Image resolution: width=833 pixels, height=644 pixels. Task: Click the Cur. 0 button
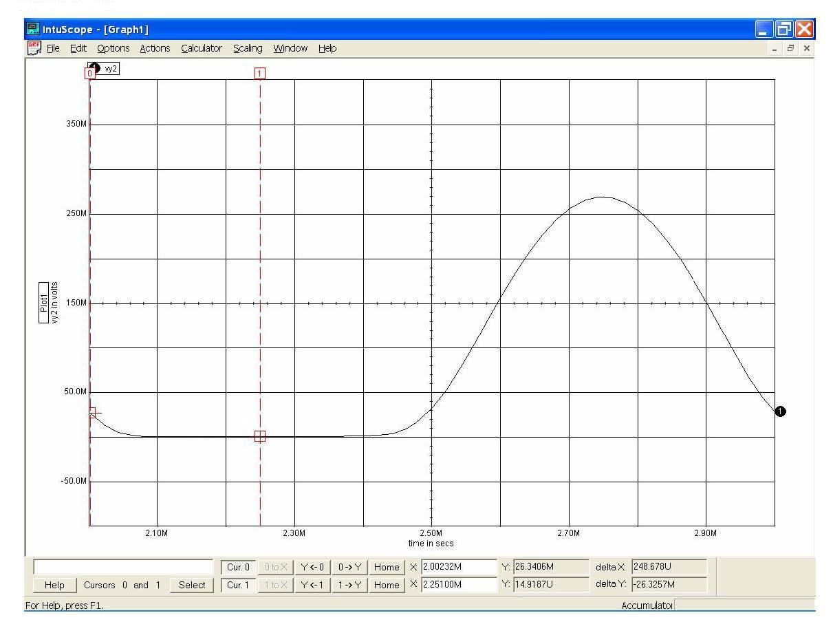(239, 567)
